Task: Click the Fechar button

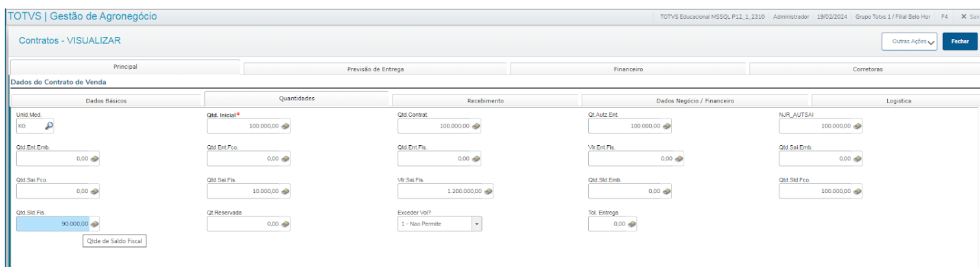Action: (x=960, y=41)
